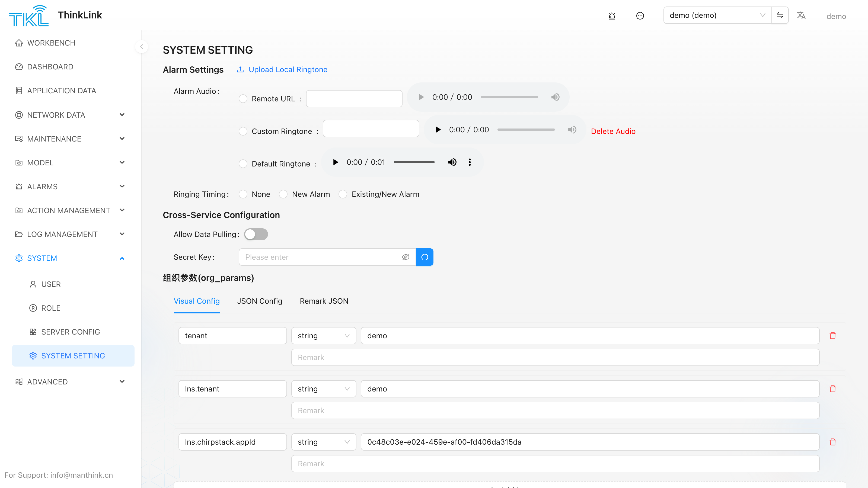Focus the Remote URL input field
Image resolution: width=868 pixels, height=488 pixels.
354,99
